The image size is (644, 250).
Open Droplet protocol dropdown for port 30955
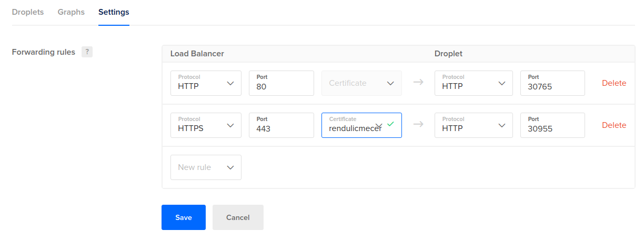[474, 125]
